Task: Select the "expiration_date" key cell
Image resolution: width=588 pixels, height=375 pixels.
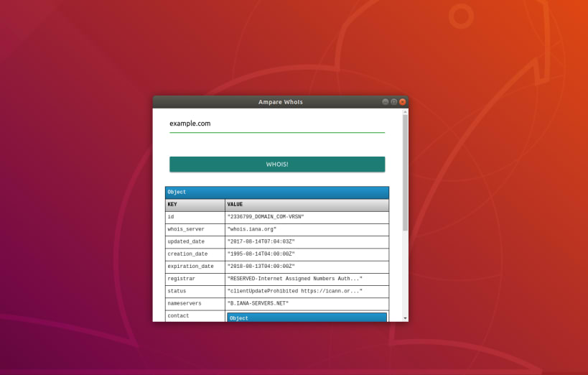Action: (195, 267)
